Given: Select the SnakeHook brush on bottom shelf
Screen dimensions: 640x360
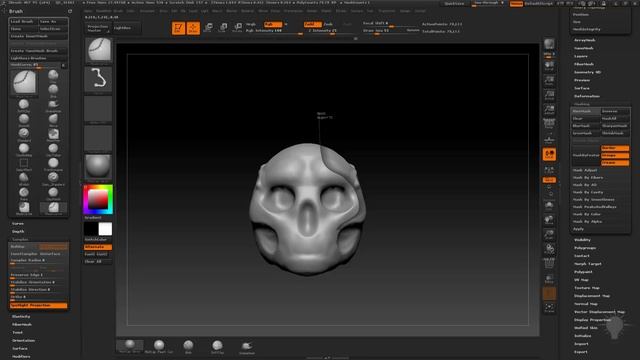Looking at the screenshot, I should point(247,347).
